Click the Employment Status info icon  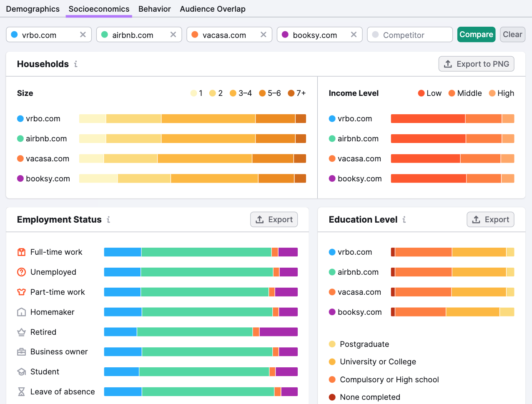pyautogui.click(x=108, y=220)
